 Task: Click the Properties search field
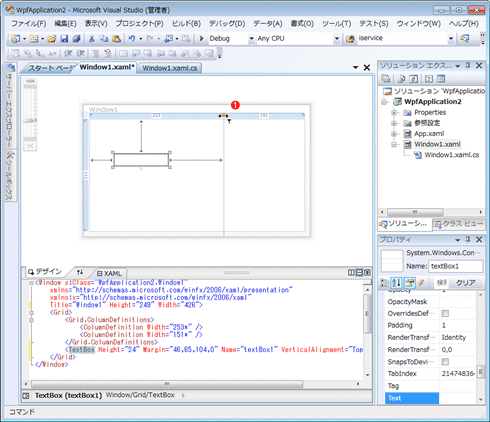point(442,283)
